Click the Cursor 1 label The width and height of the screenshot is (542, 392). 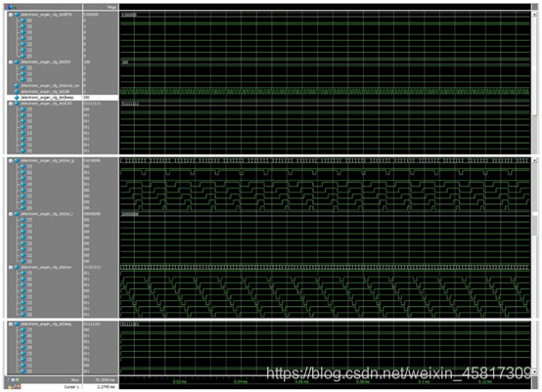click(71, 387)
